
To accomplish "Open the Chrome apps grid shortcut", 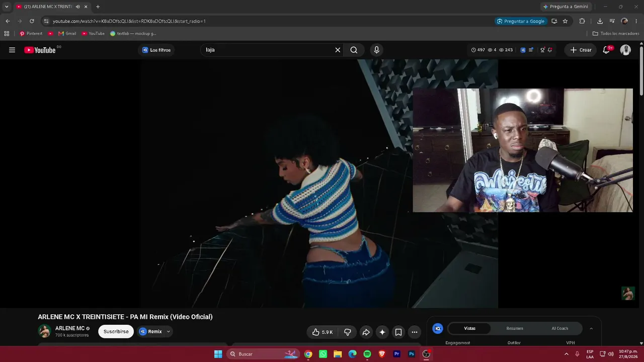I will tap(7, 34).
